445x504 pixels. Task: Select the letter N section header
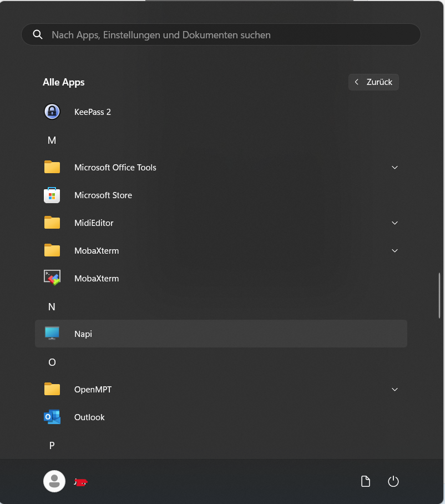point(52,306)
